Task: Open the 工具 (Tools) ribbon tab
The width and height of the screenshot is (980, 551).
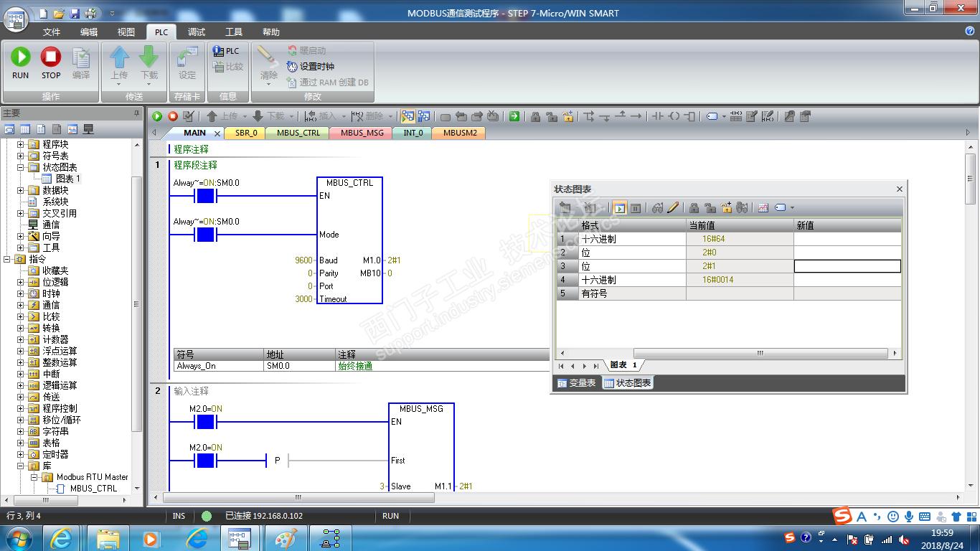Action: point(234,32)
